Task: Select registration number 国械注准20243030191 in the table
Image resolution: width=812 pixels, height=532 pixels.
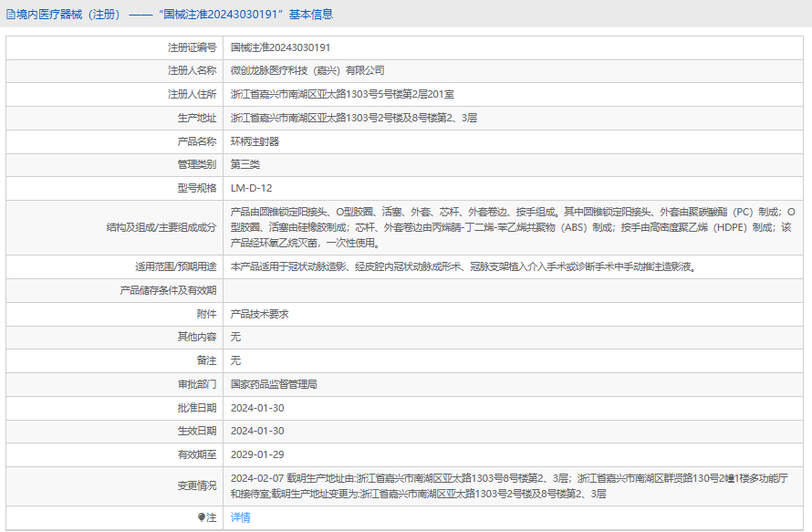Action: (x=280, y=47)
